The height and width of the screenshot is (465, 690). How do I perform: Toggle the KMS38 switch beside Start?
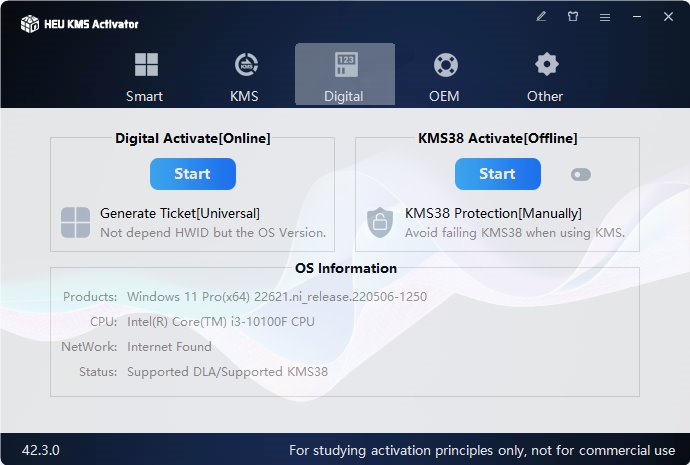(581, 175)
